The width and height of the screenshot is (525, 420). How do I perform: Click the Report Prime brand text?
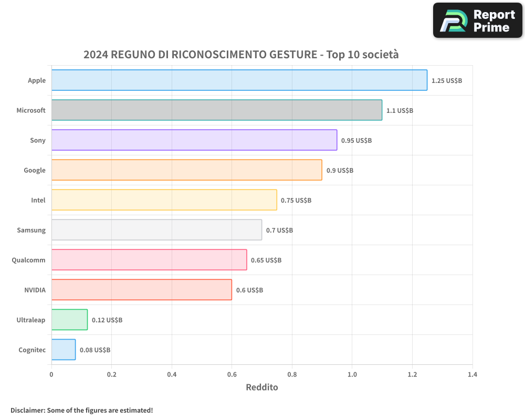[493, 21]
